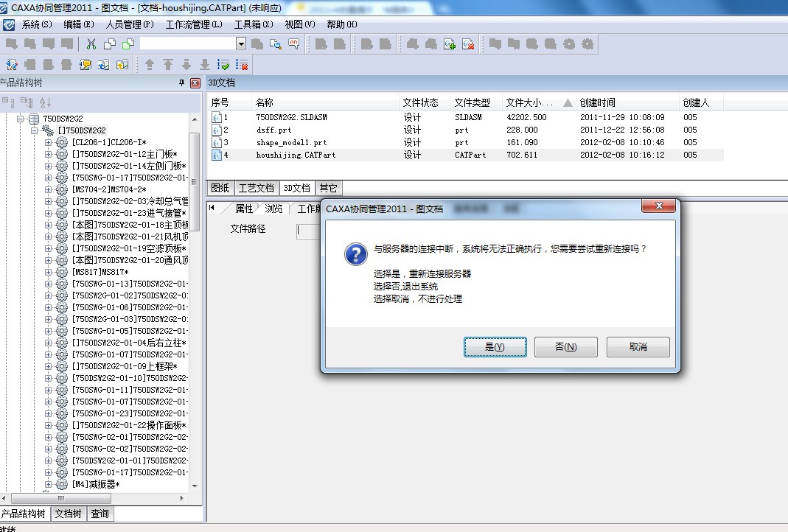
Task: Click the first tab-navigation arrow beside 属性
Action: click(x=212, y=208)
